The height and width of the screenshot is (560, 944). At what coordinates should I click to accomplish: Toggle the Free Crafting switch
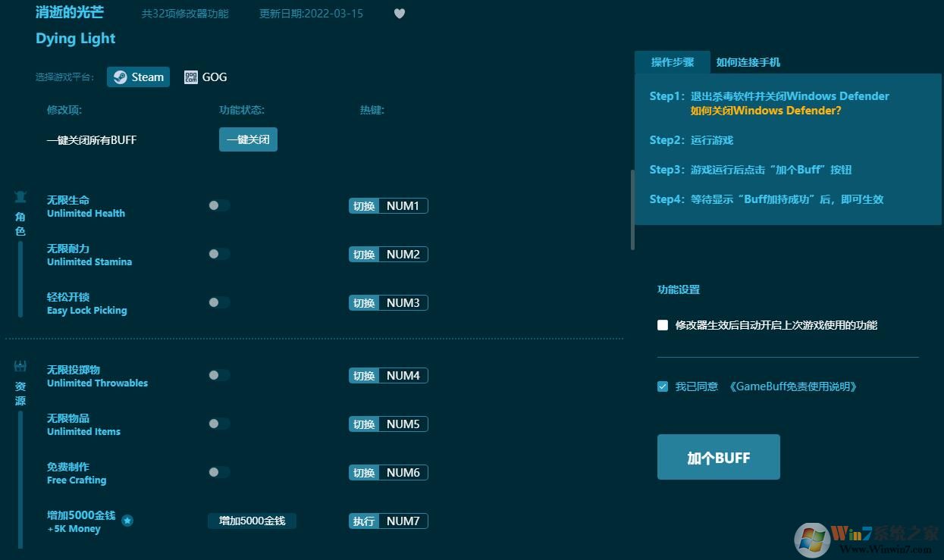pos(218,471)
